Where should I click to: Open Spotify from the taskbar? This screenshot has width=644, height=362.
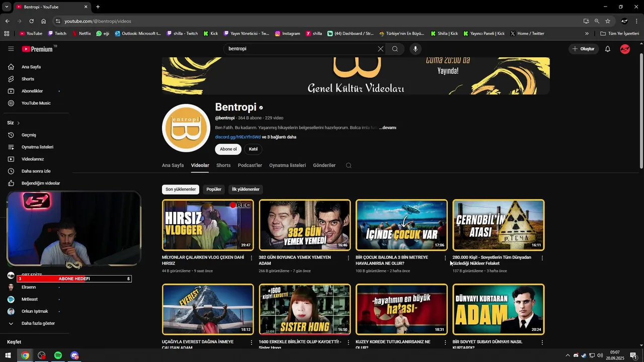tap(58, 355)
